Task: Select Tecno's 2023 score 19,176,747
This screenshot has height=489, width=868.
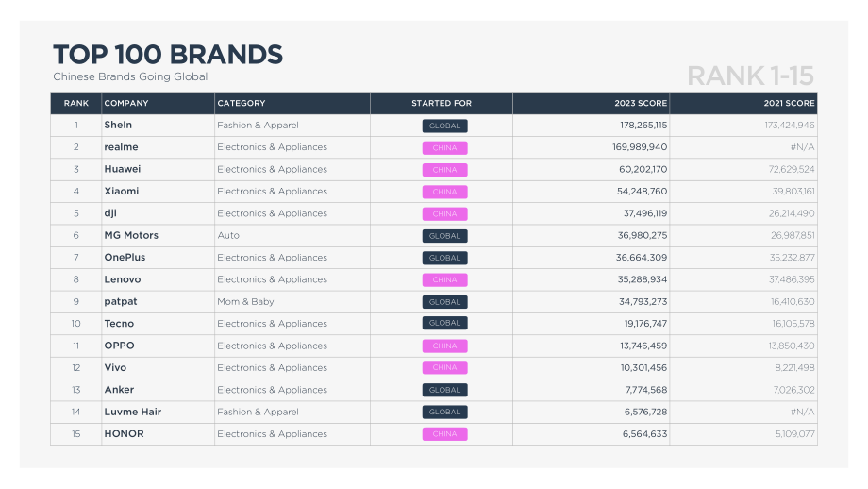Action: point(645,324)
